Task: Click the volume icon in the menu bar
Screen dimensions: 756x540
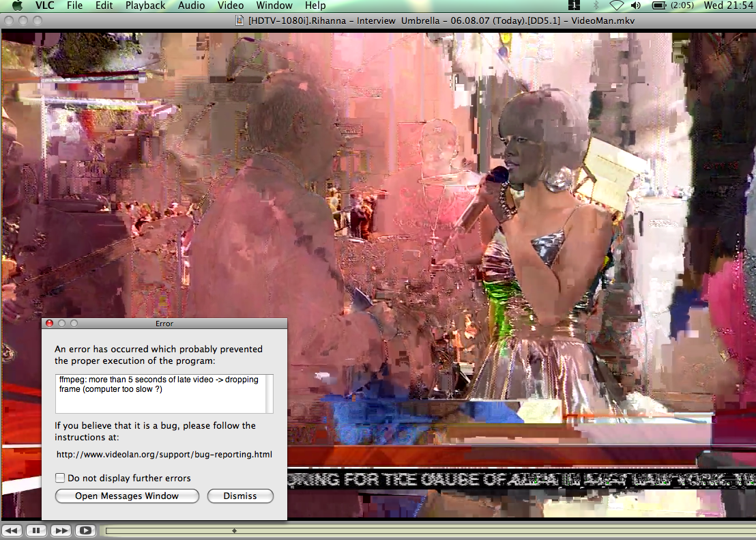Action: tap(635, 5)
